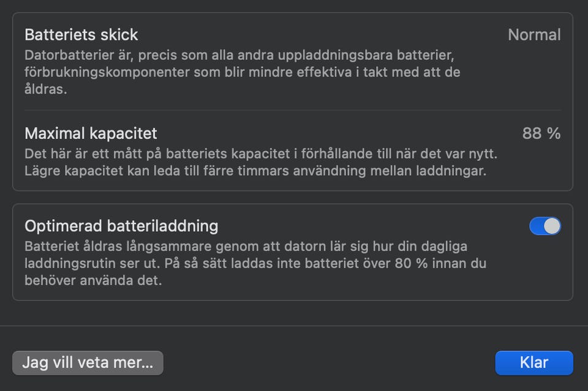Click the line starting "Batteriet åldras långsammare"
Viewport: 588px width, 391px height.
tap(246, 246)
